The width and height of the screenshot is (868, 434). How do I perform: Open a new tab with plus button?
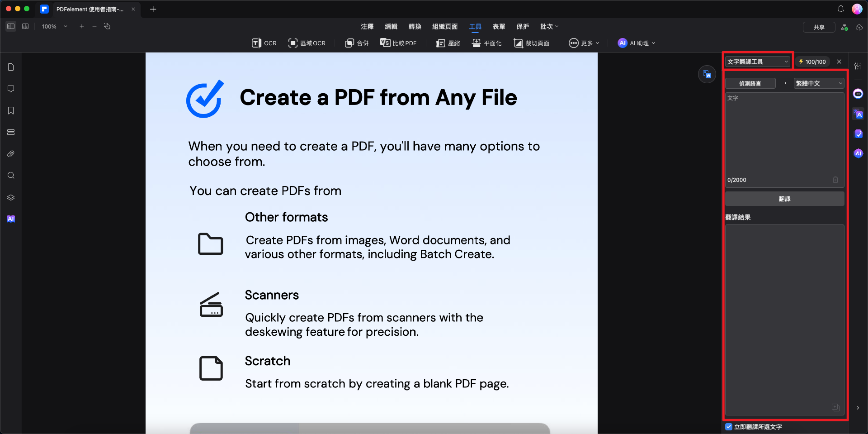click(x=153, y=9)
